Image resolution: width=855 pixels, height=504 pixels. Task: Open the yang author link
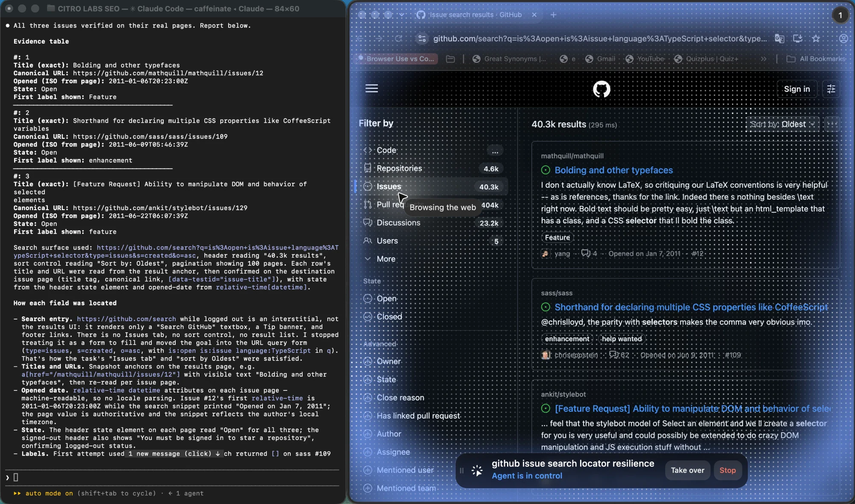[562, 254]
